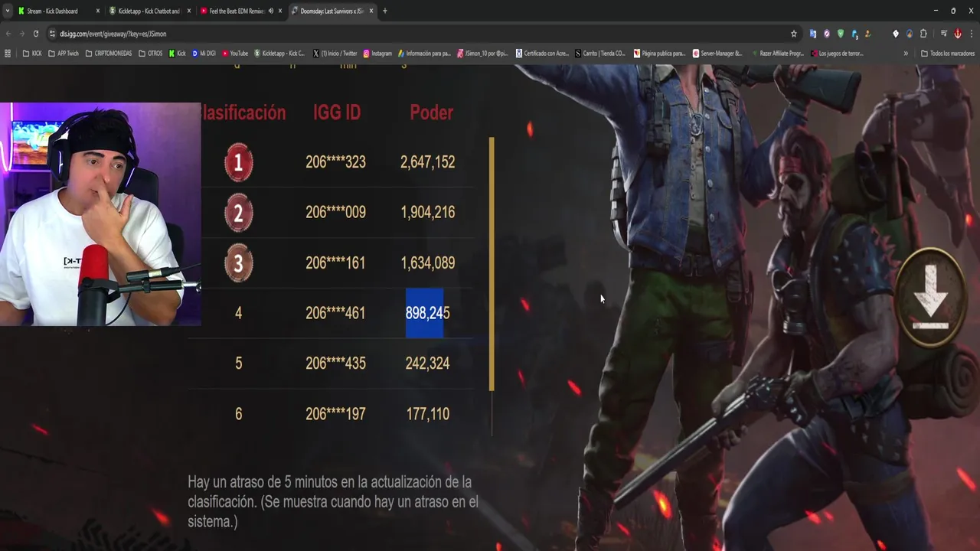The image size is (980, 551).
Task: Mute the Feel the Beat tab audio icon
Action: click(271, 11)
